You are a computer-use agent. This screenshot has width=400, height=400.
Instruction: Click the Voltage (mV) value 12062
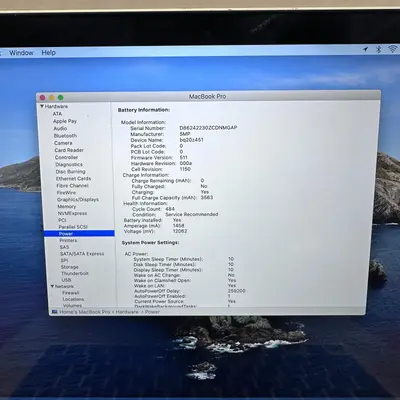point(180,231)
